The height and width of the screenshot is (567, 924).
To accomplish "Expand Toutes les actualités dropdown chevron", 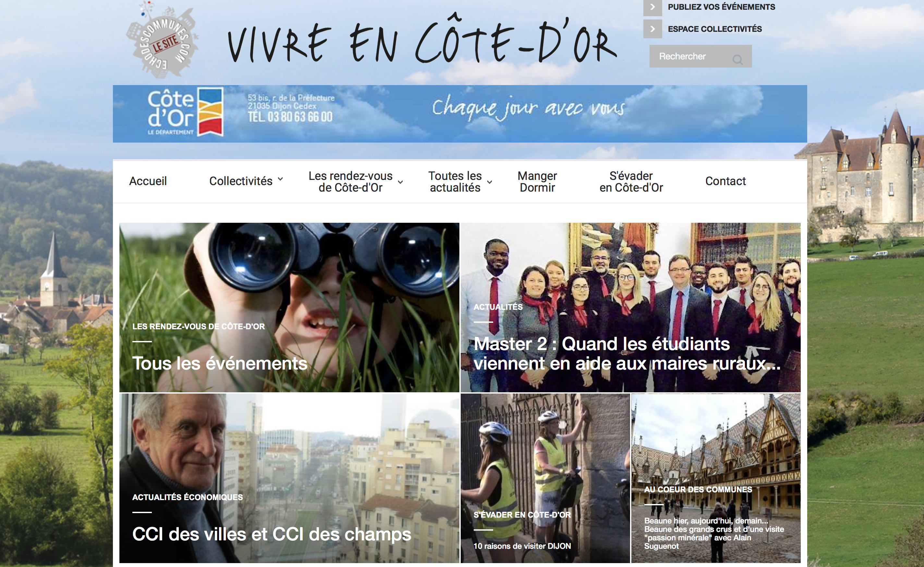I will coord(489,182).
